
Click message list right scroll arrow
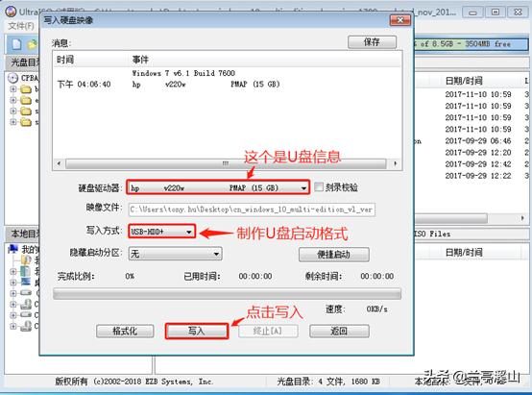[x=396, y=163]
